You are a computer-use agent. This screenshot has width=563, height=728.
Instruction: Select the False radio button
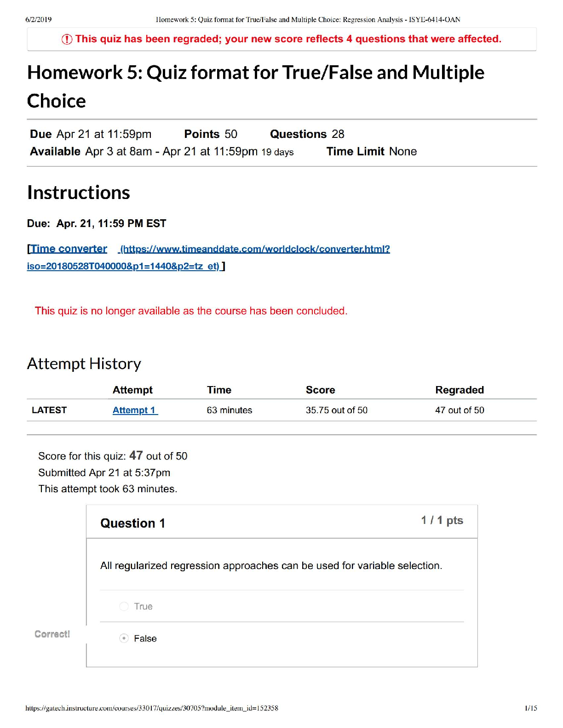click(124, 638)
